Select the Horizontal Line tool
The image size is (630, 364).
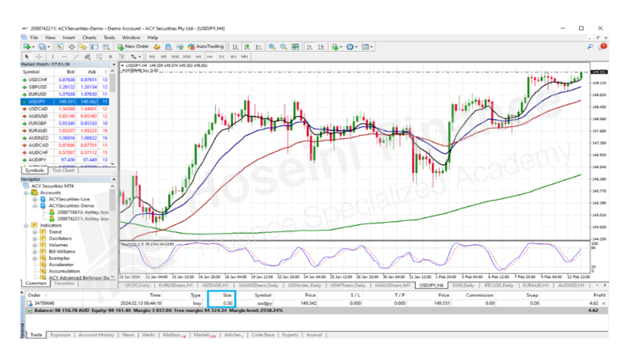click(x=65, y=57)
